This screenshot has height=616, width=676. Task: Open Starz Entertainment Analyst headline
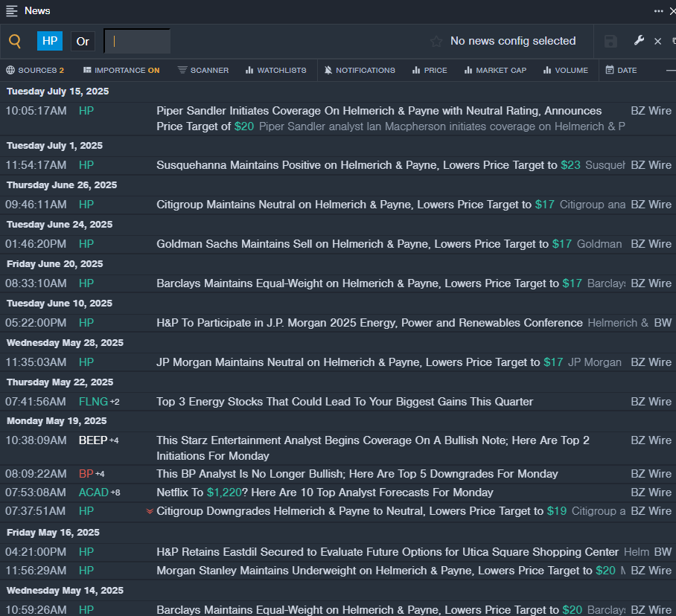pyautogui.click(x=373, y=448)
